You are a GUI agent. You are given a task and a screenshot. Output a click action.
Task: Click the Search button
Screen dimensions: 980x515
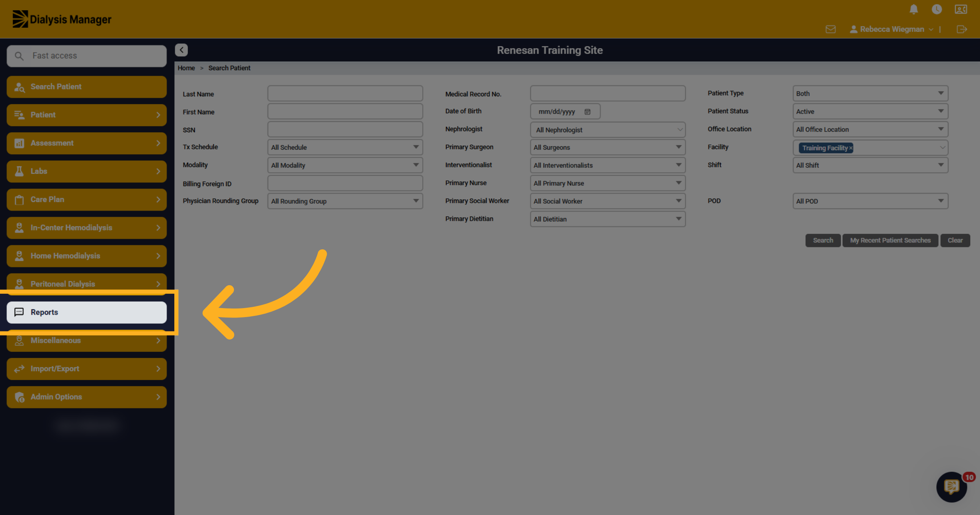point(823,240)
